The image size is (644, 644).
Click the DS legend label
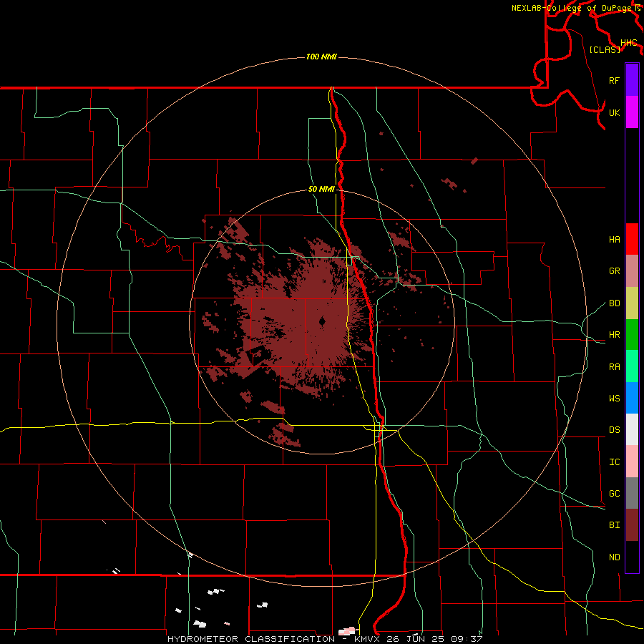pyautogui.click(x=614, y=430)
